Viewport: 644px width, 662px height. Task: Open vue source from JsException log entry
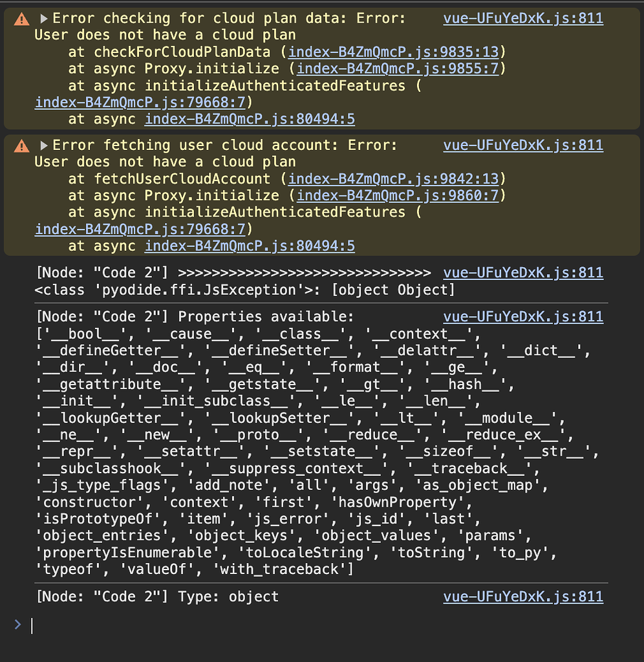522,272
